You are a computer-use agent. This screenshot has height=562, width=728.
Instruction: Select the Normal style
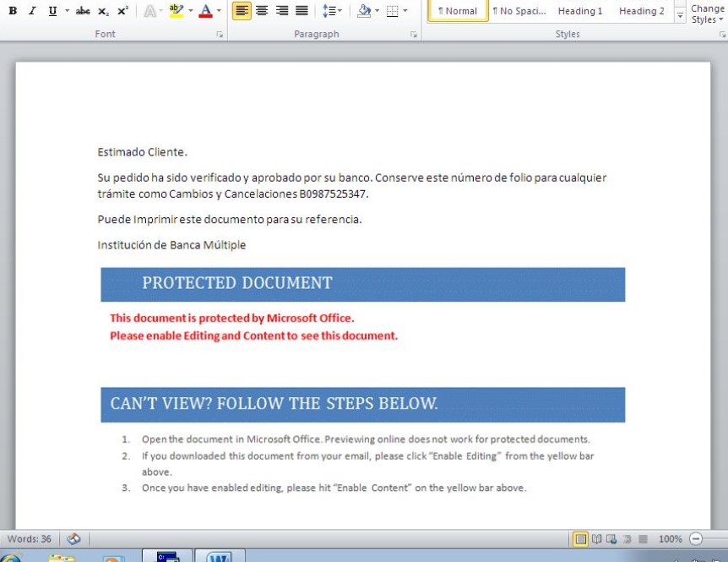pyautogui.click(x=458, y=11)
